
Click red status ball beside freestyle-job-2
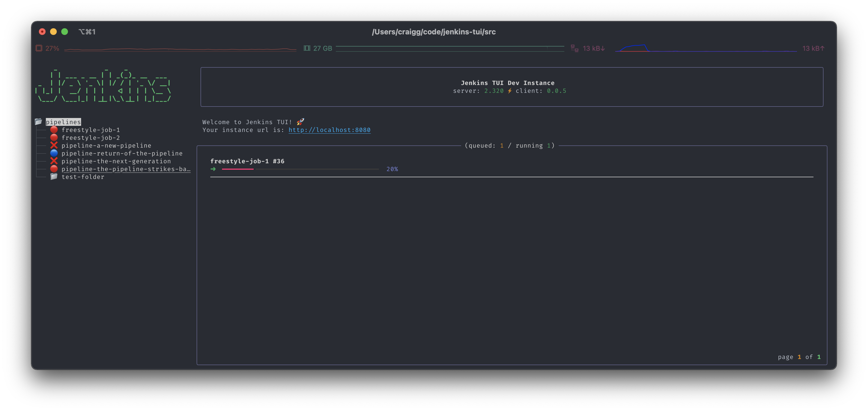[54, 138]
